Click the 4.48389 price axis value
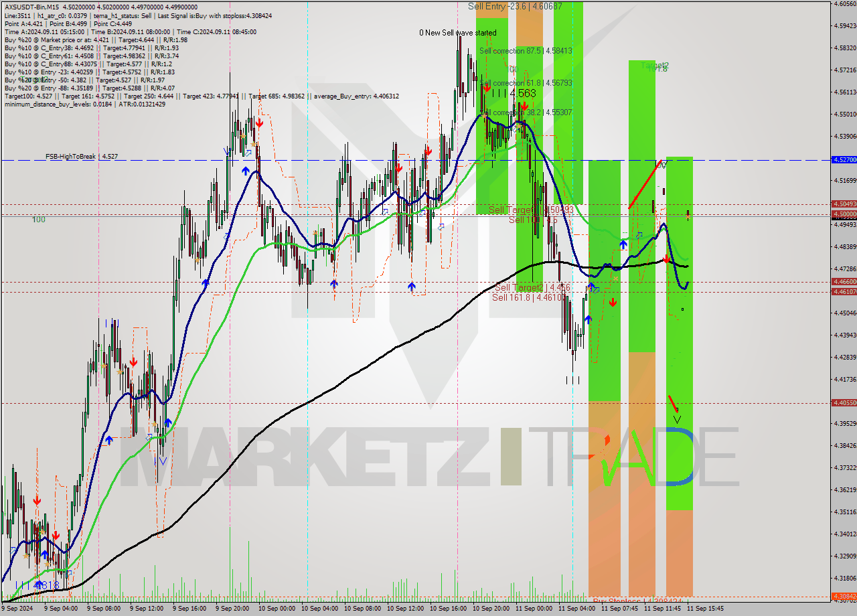 pyautogui.click(x=845, y=246)
